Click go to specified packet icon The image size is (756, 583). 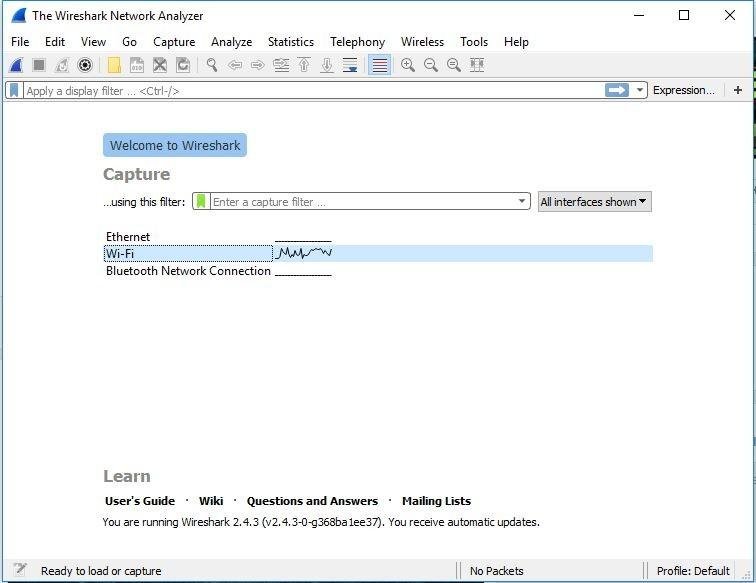point(281,65)
